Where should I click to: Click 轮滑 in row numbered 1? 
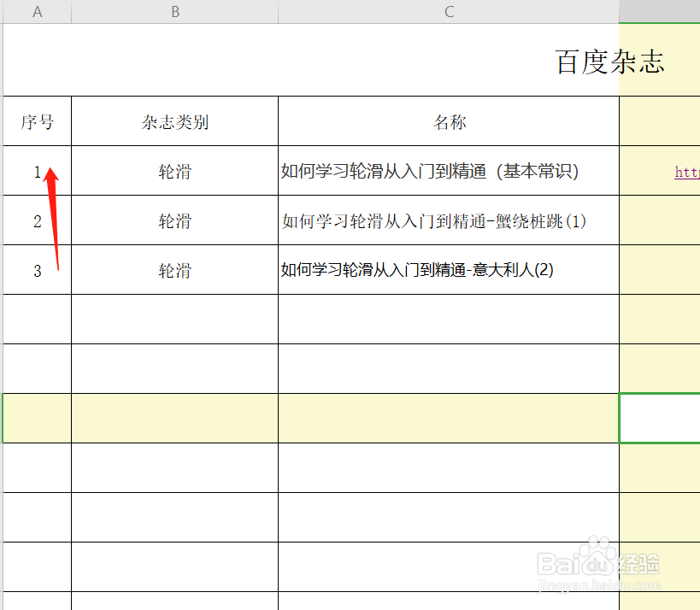pyautogui.click(x=175, y=171)
